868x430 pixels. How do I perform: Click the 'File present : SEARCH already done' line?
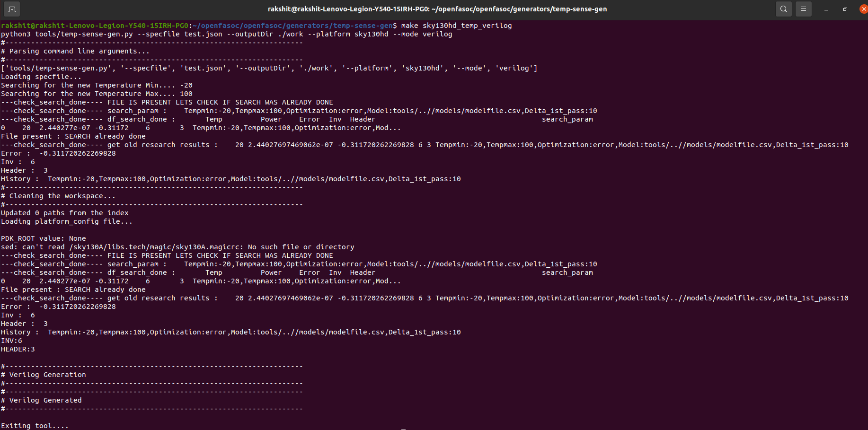coord(73,136)
